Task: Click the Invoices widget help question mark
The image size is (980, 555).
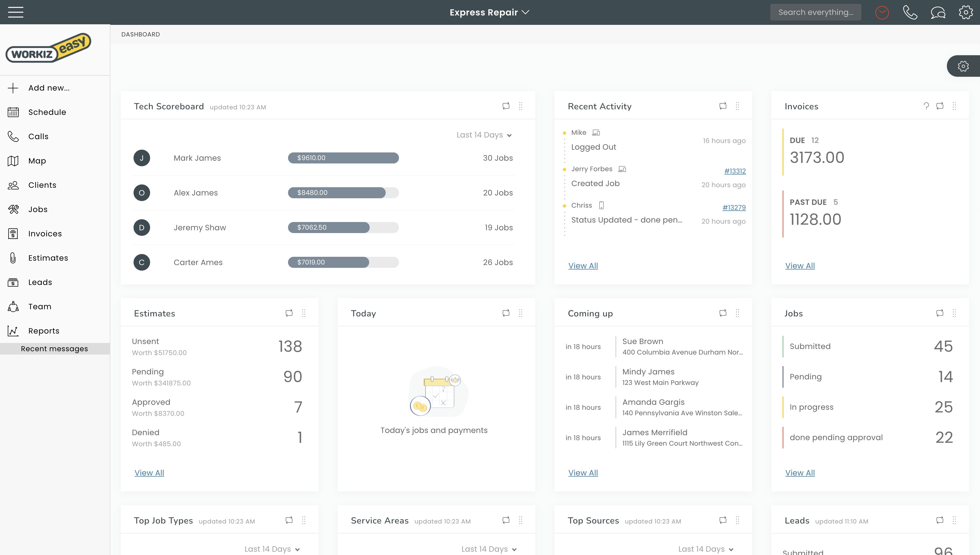Action: click(926, 106)
